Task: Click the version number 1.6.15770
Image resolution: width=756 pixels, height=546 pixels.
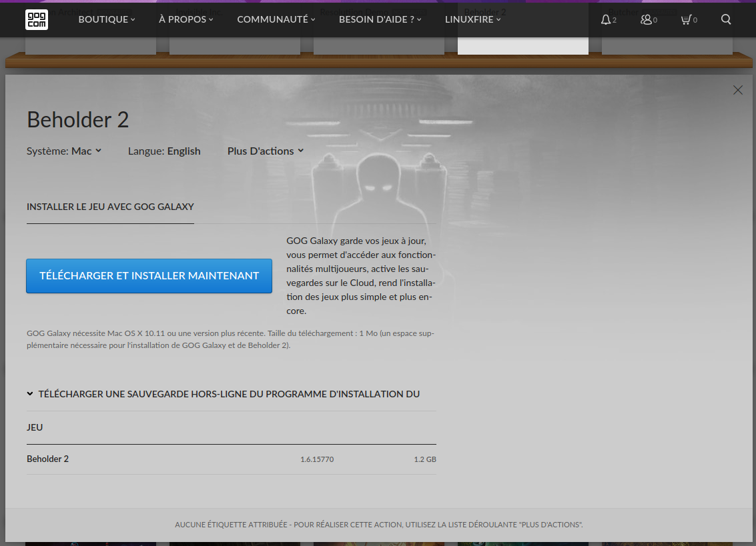Action: (317, 459)
